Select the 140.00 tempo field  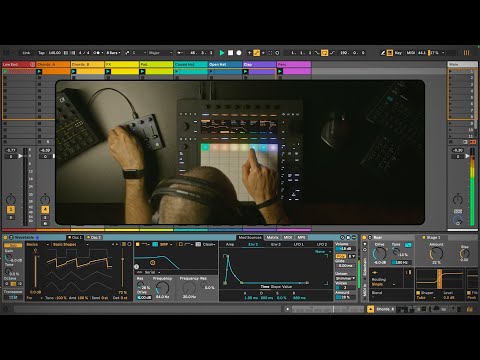pyautogui.click(x=55, y=53)
